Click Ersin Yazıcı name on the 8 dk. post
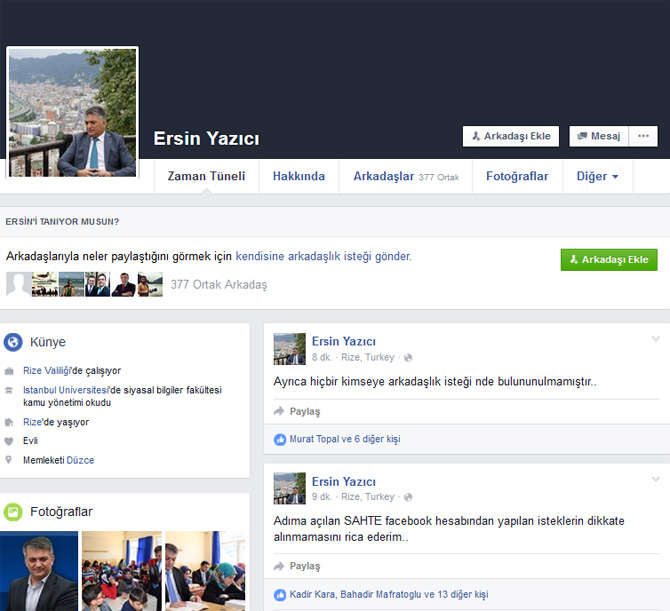Screen dimensions: 670x611 (344, 341)
